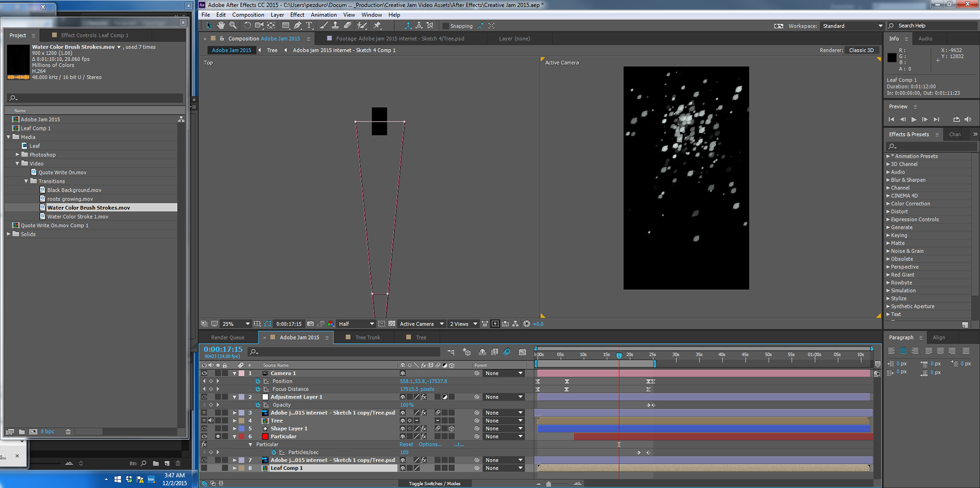Enable the Snapping checkbox
980x488 pixels.
click(x=446, y=26)
